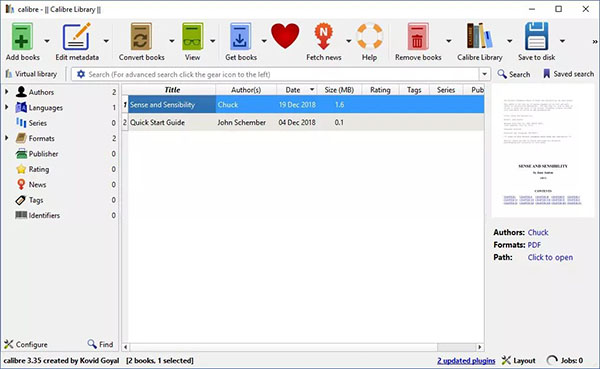Click the Search button
This screenshot has height=369, width=600.
[x=514, y=74]
